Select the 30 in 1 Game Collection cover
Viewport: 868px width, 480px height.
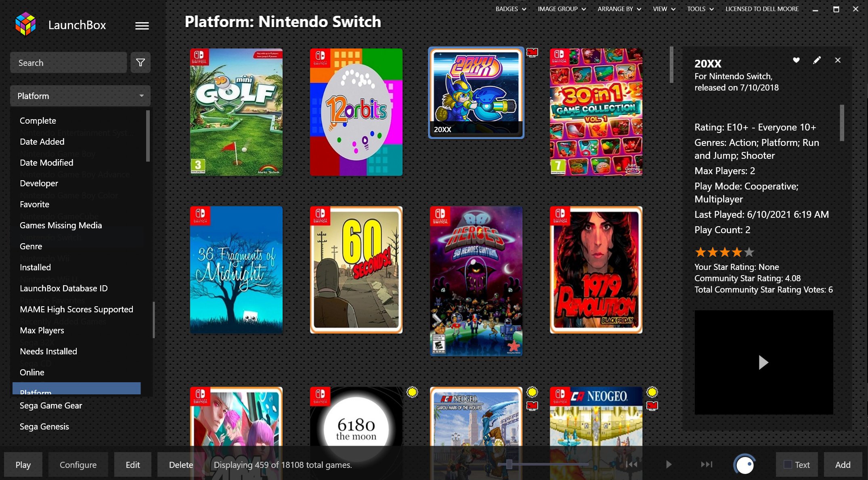coord(596,112)
